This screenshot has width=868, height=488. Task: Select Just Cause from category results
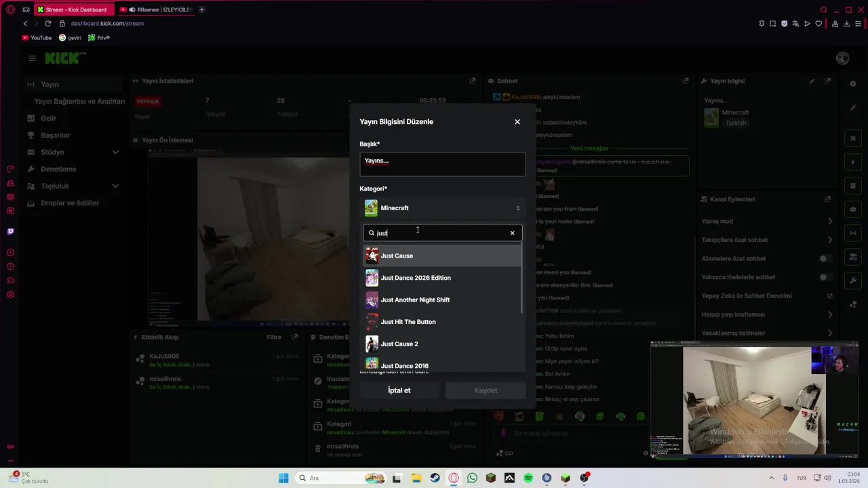click(x=442, y=256)
